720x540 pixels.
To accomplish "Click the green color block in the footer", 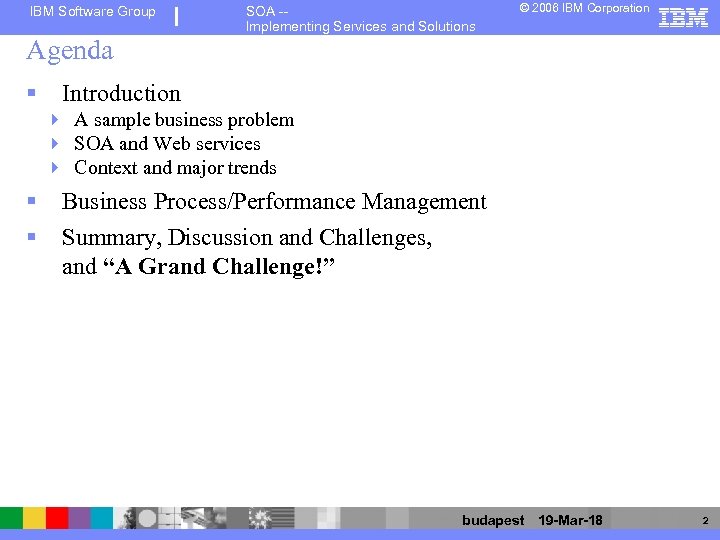I will [x=11, y=518].
